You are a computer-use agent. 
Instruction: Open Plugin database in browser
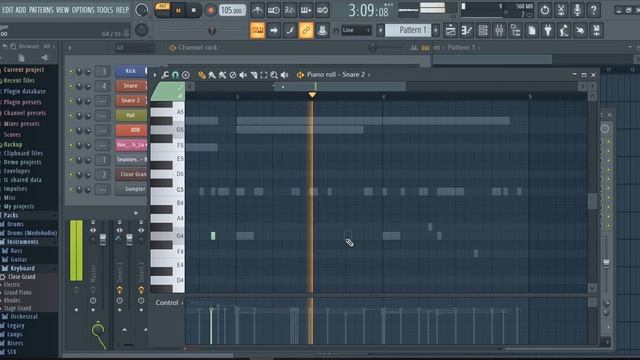[x=24, y=91]
